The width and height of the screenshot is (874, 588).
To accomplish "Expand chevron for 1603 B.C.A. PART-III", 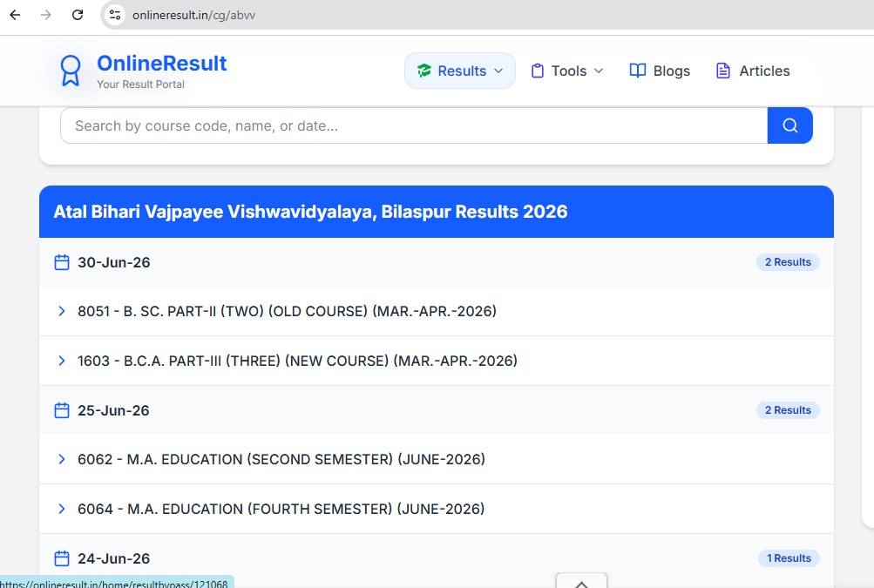I will 62,361.
